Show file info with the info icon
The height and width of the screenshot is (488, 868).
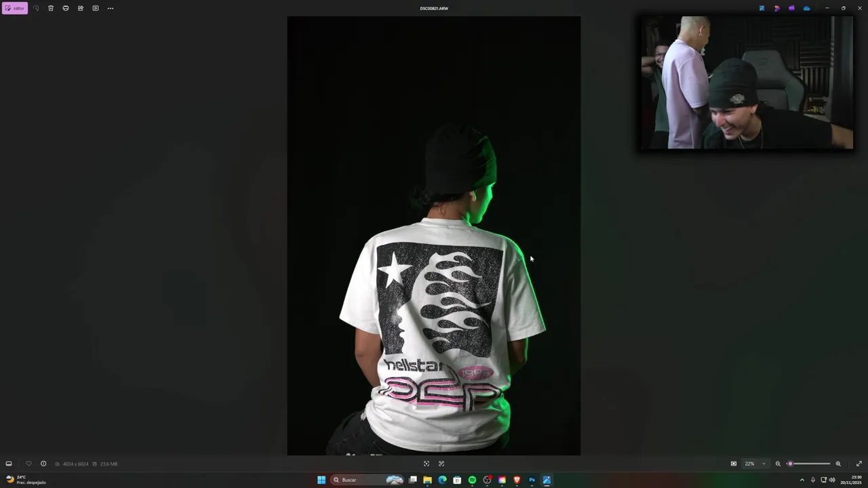[x=43, y=464]
